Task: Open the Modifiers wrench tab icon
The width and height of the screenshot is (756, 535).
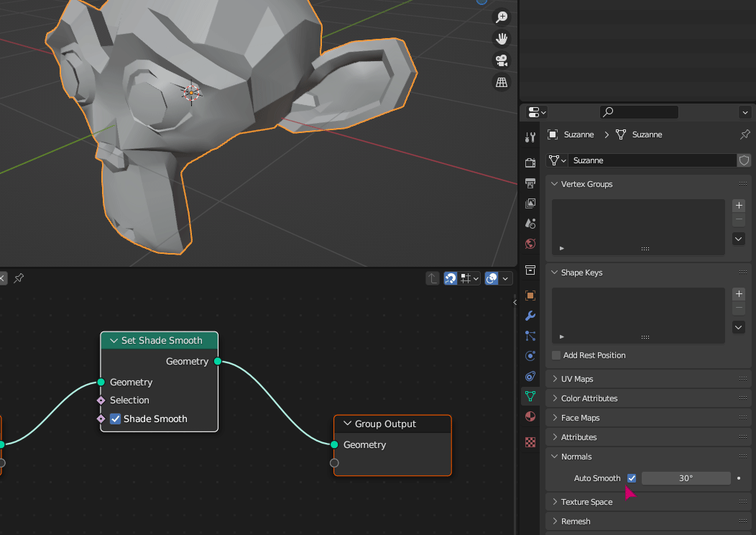Action: point(530,316)
